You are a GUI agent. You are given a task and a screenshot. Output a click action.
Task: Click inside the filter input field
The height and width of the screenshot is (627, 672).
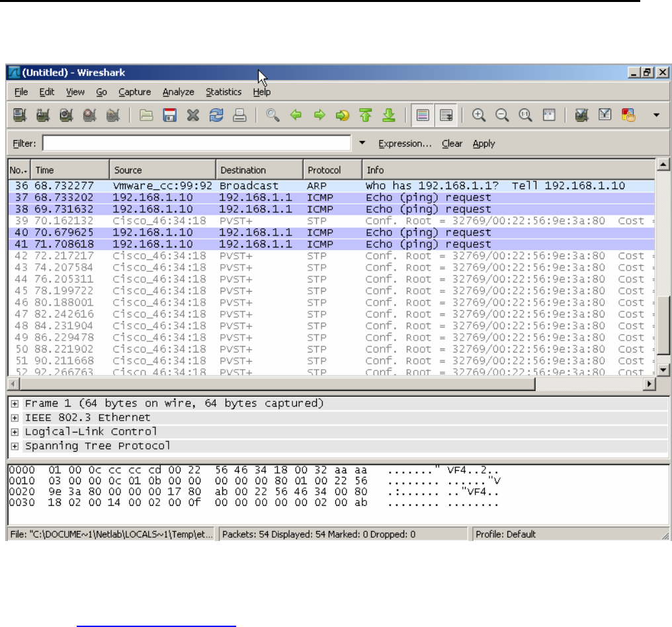tap(196, 143)
